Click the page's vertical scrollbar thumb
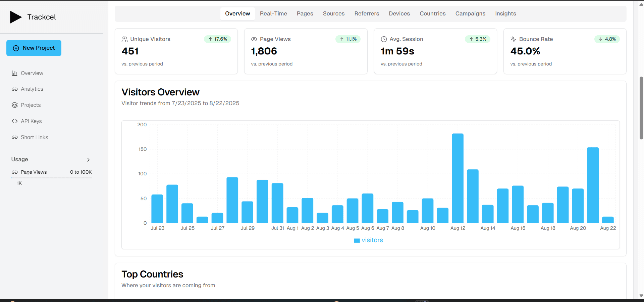644x302 pixels. pos(641,107)
